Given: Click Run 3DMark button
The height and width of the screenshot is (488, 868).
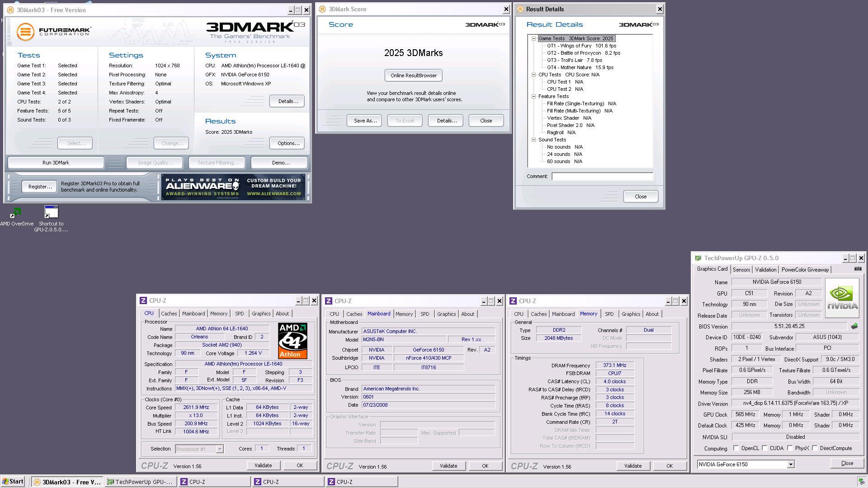Looking at the screenshot, I should [56, 163].
